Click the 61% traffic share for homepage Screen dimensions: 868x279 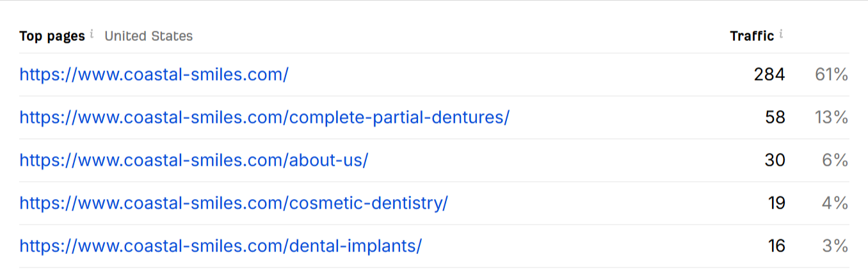tap(831, 75)
